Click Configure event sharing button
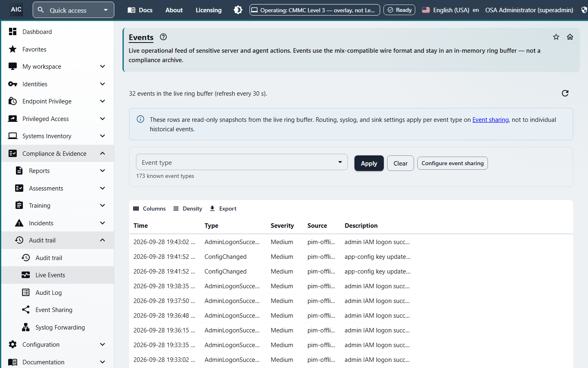588x368 pixels. [x=452, y=163]
